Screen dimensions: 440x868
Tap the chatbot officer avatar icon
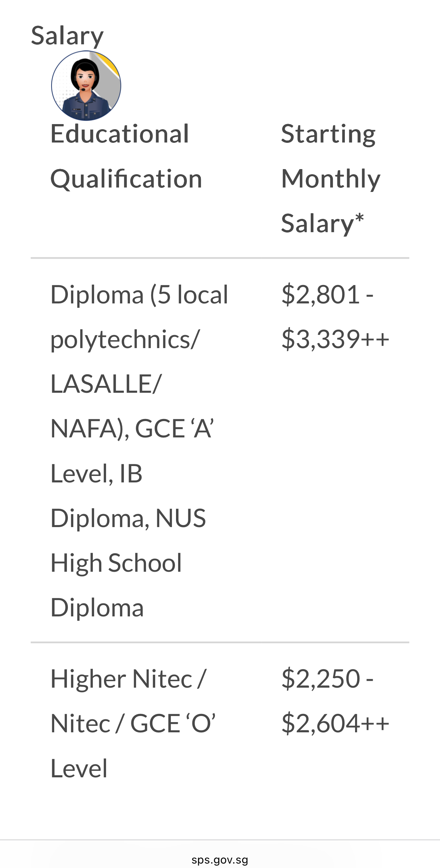[86, 86]
